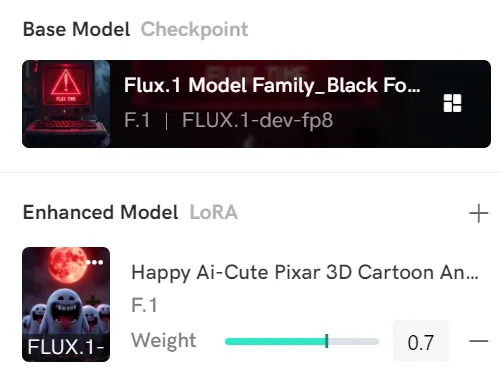This screenshot has height=383, width=502.
Task: Add a new LoRA with the plus icon
Action: point(478,213)
